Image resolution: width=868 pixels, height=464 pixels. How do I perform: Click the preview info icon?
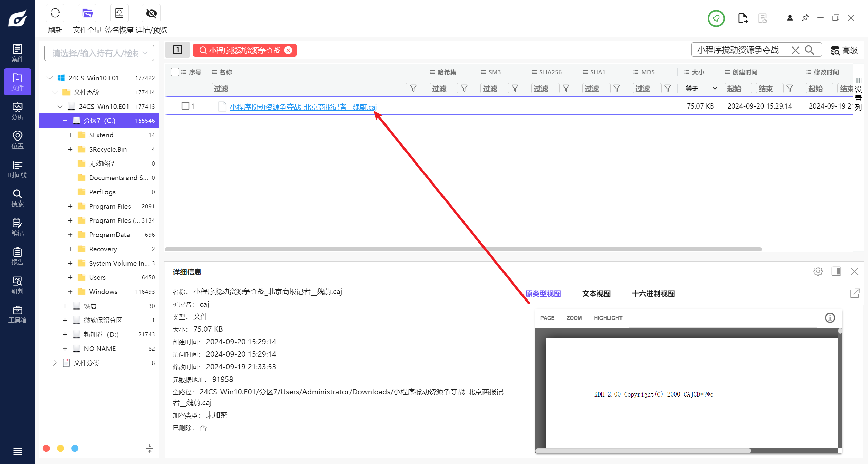click(830, 318)
